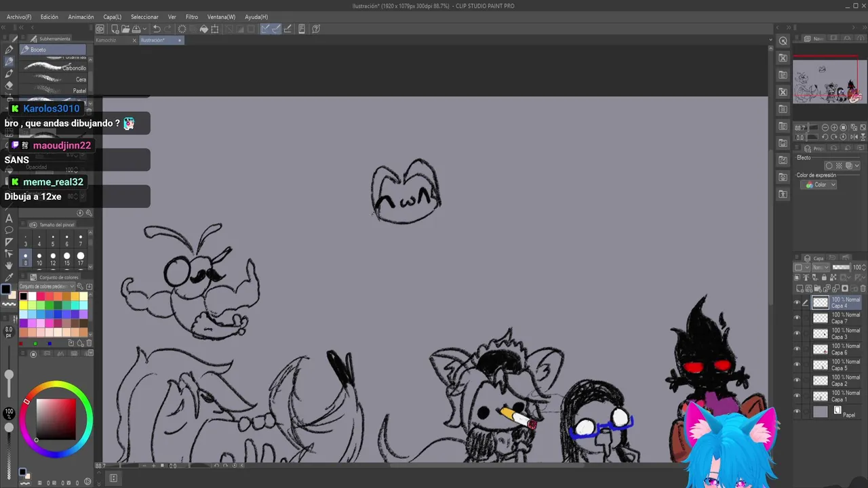Open the Animación menu
The image size is (868, 488).
click(81, 17)
